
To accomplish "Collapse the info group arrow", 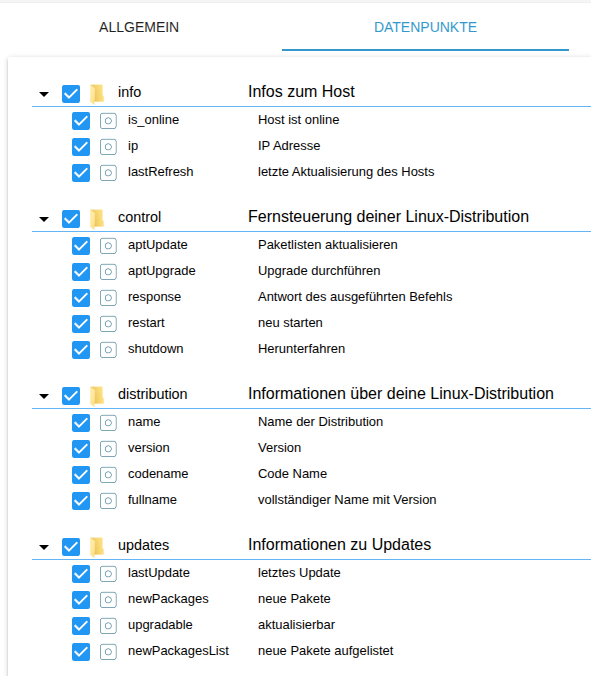I will tap(44, 94).
